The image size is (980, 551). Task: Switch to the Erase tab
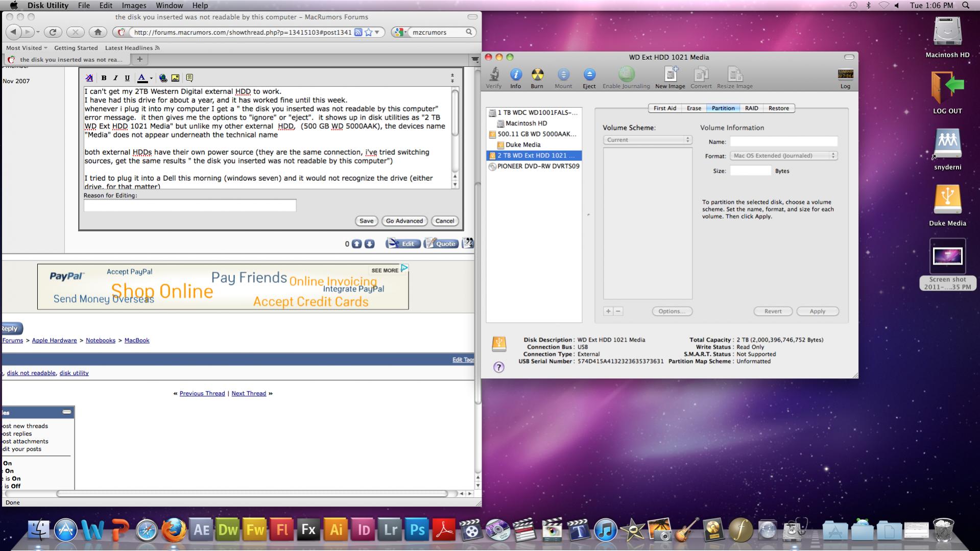pyautogui.click(x=694, y=108)
